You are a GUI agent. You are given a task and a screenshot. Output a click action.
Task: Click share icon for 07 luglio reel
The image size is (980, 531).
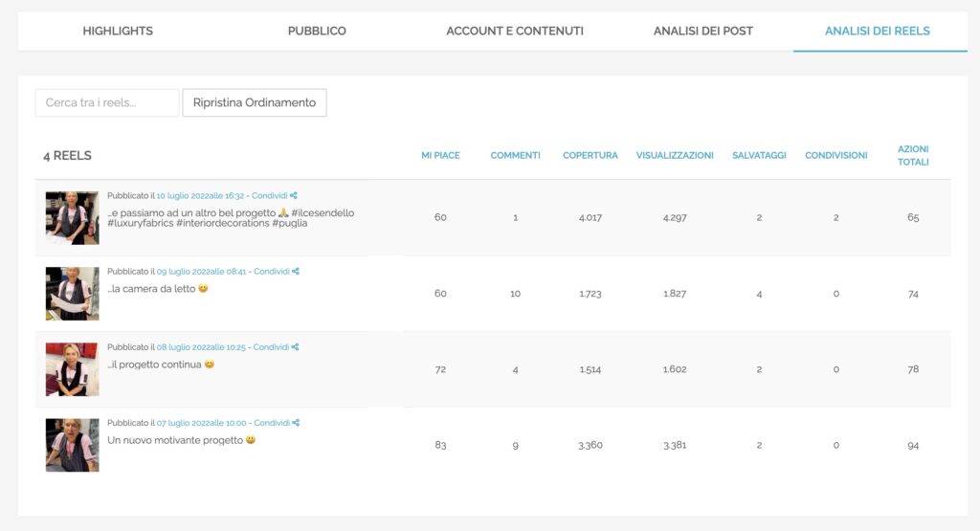pos(296,423)
